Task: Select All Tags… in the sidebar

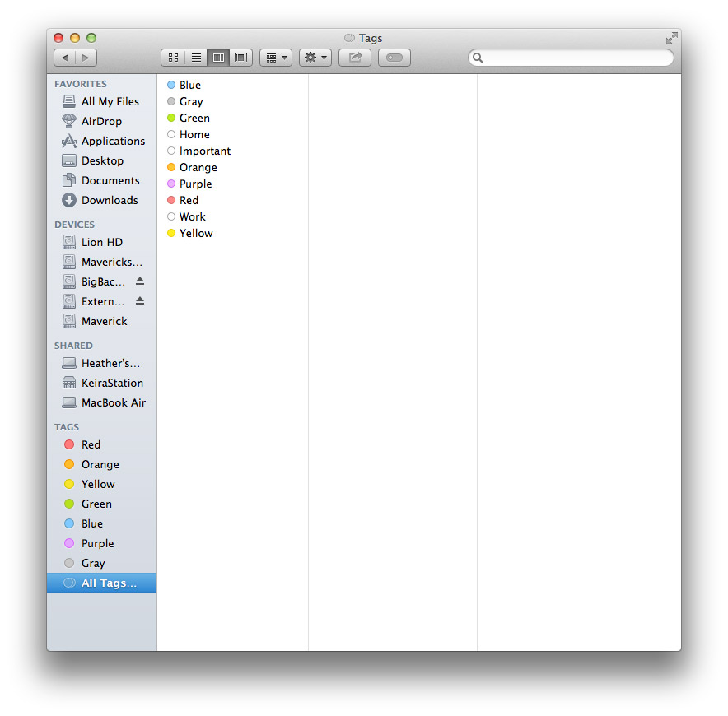Action: tap(101, 583)
